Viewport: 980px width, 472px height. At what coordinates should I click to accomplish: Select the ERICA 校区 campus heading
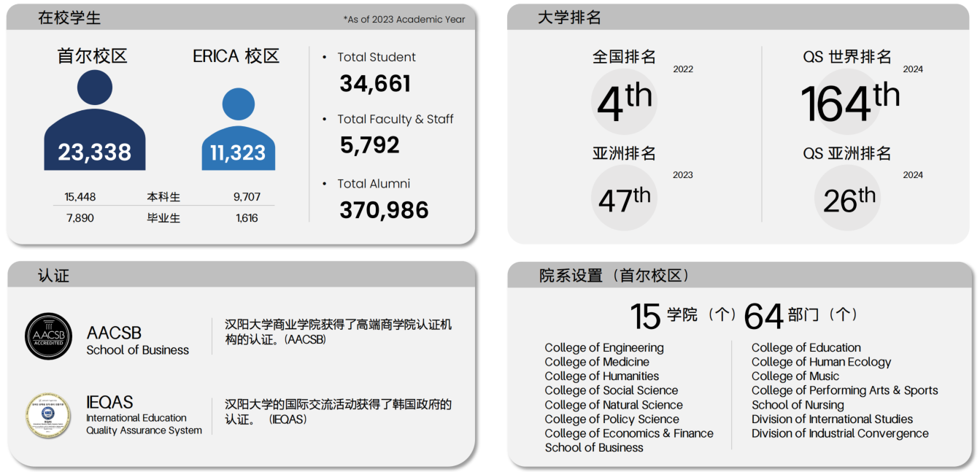(x=236, y=56)
